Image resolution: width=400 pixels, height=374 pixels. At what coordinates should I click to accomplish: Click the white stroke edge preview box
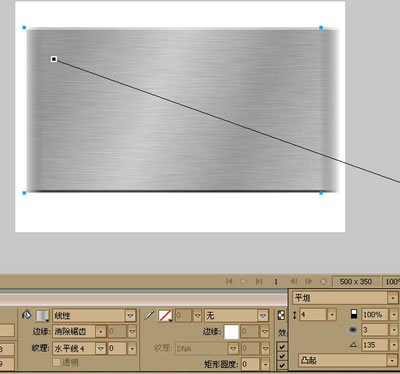[x=231, y=332]
